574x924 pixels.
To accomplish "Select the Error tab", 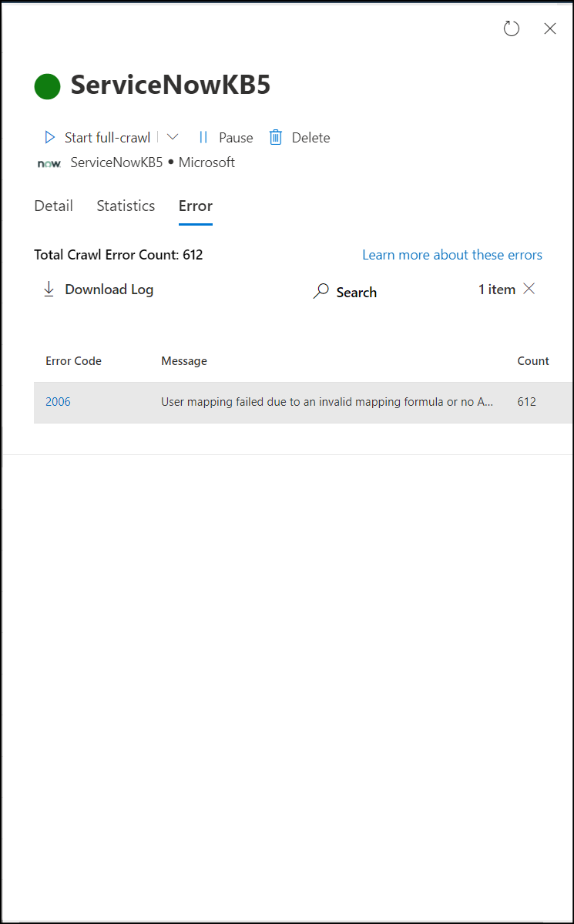I will pos(196,206).
